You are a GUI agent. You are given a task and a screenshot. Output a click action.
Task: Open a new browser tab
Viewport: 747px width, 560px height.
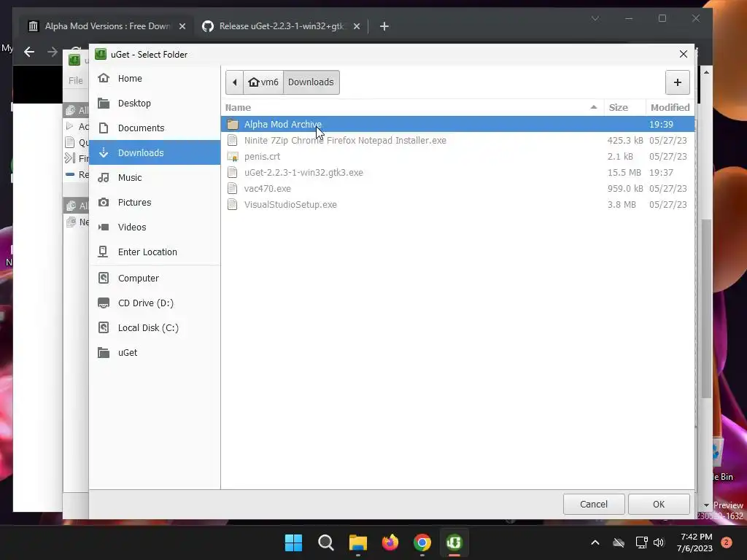click(384, 26)
